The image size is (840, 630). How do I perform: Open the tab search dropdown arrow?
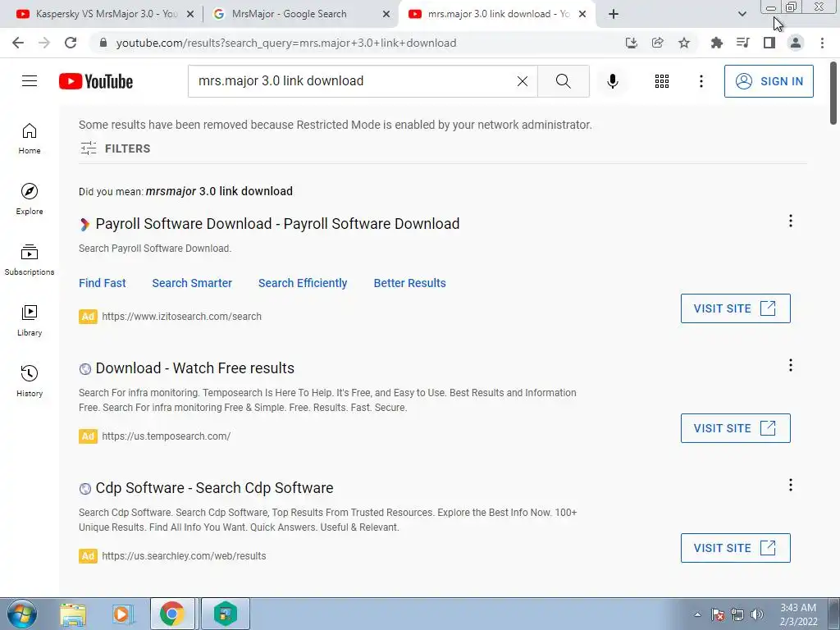tap(742, 14)
